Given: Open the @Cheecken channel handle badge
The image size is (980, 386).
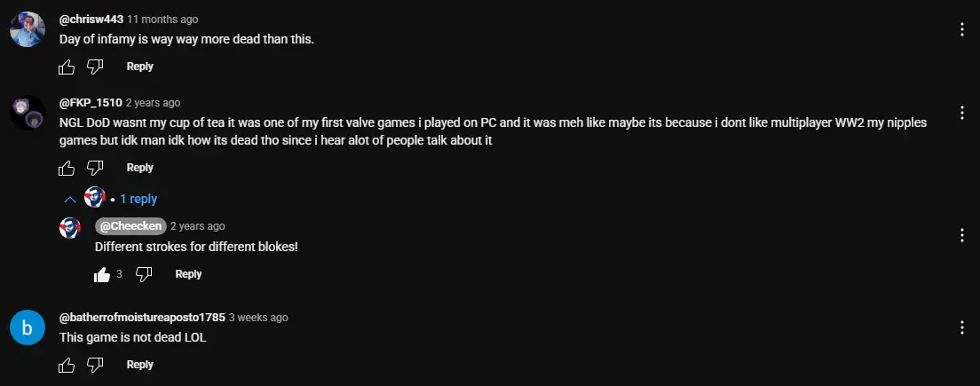Looking at the screenshot, I should (x=130, y=226).
